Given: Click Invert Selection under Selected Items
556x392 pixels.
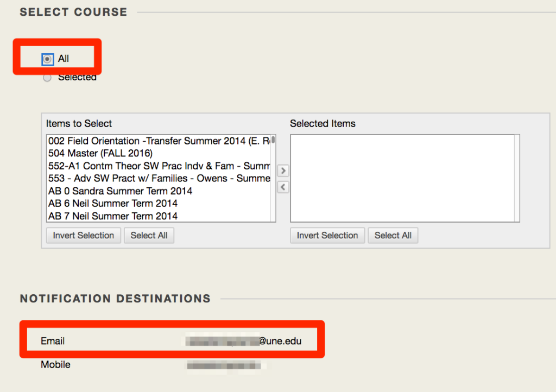Looking at the screenshot, I should pos(327,235).
